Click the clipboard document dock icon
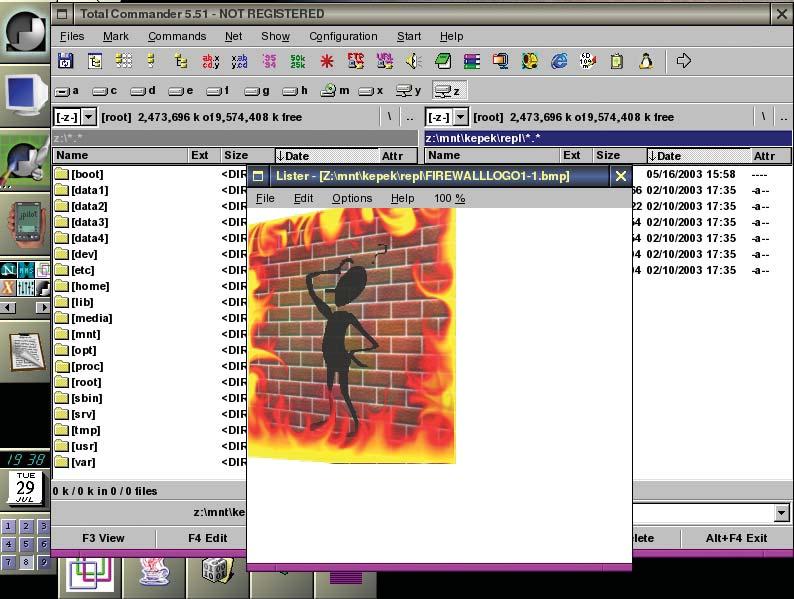794x599 pixels. 25,350
